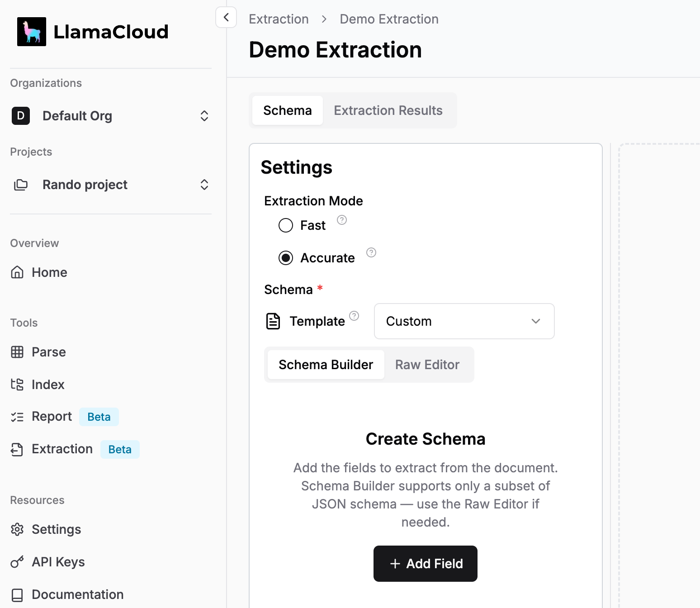Click the Parse tool grid icon

click(x=17, y=352)
